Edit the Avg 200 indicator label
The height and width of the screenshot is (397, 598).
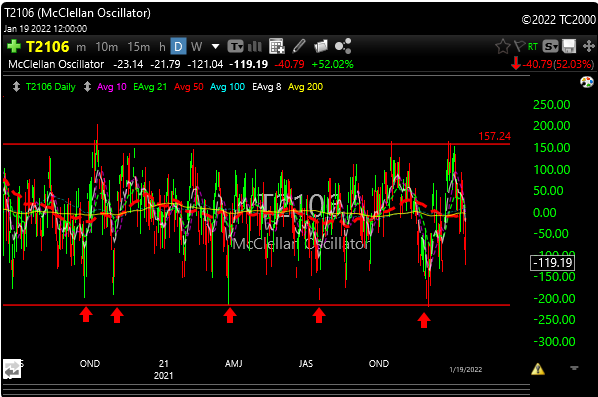[305, 87]
